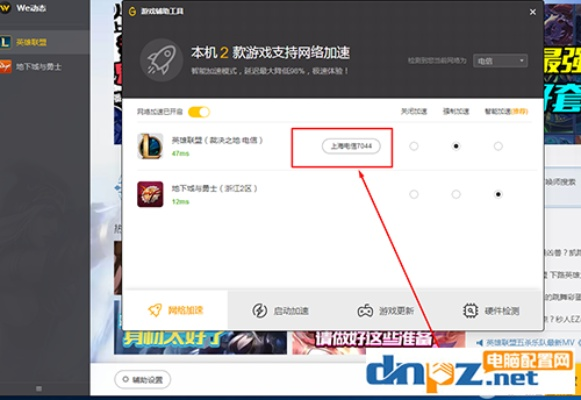Select 关闭加速 for 地下城与勇士
Viewport: 581px width, 400px height.
tap(414, 194)
